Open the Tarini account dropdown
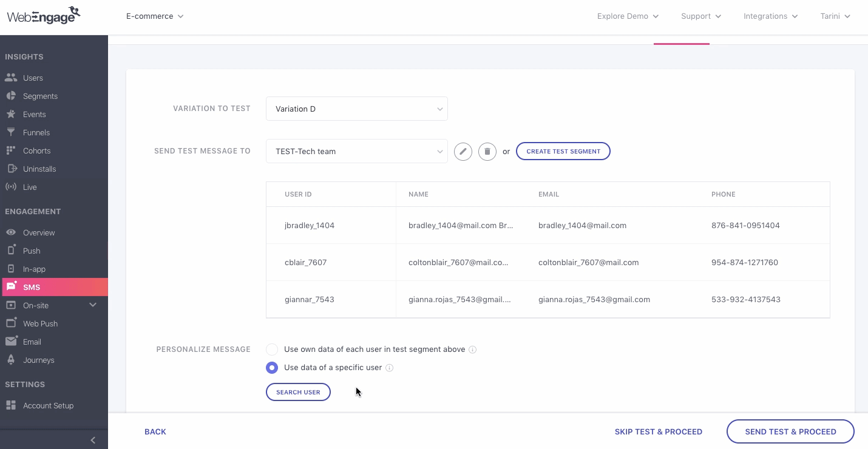 [835, 16]
